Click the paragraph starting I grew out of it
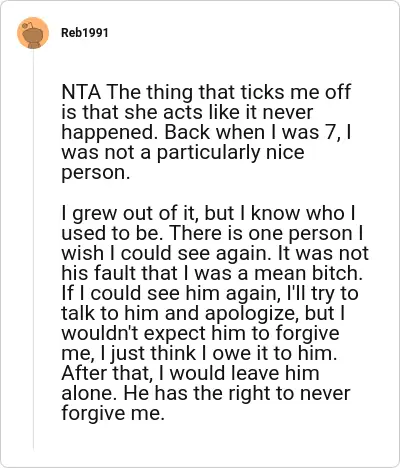 [x=215, y=313]
